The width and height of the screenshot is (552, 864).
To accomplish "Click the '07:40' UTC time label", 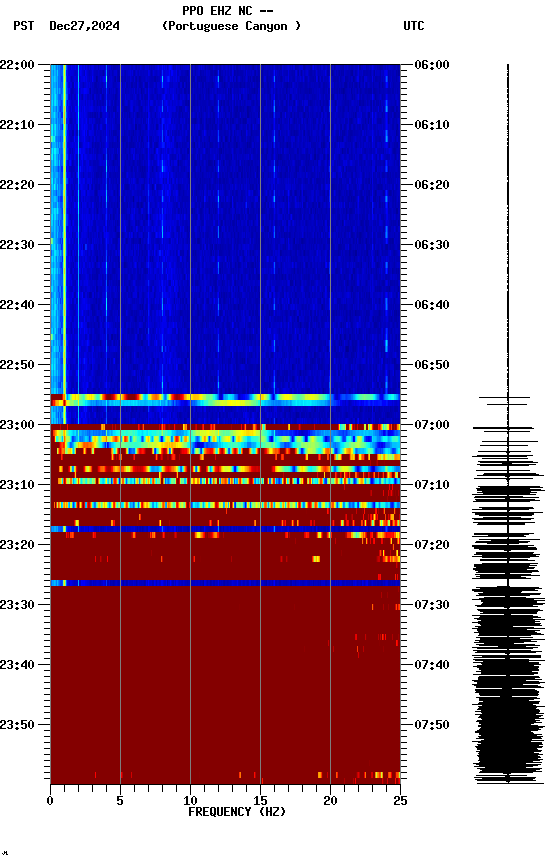I will 432,665.
